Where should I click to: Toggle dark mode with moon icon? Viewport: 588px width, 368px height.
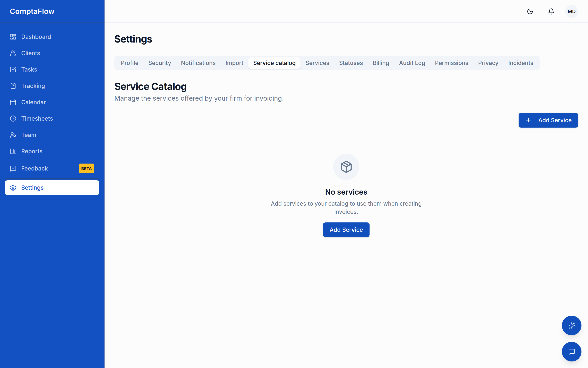(x=530, y=11)
